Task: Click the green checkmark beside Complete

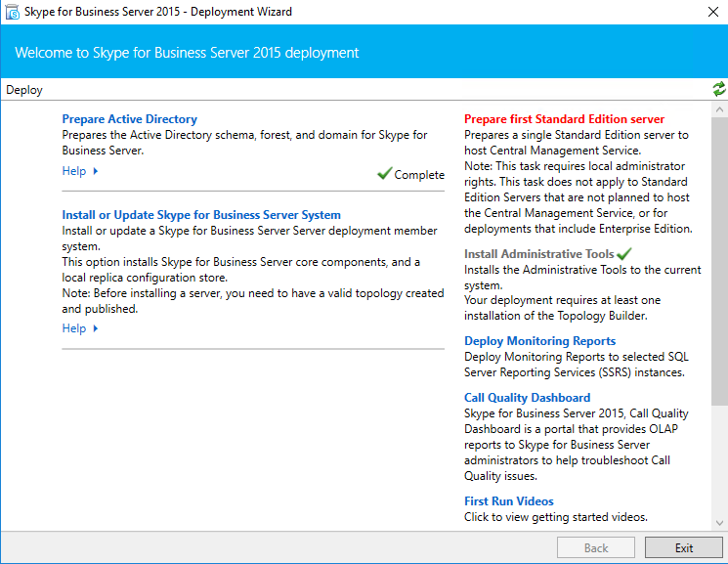Action: (384, 173)
